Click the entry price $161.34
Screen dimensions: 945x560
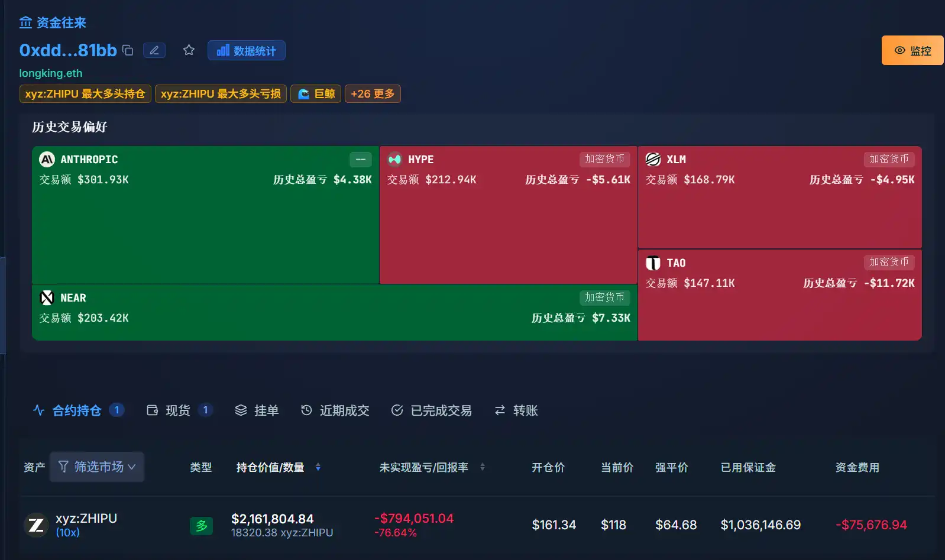point(554,525)
